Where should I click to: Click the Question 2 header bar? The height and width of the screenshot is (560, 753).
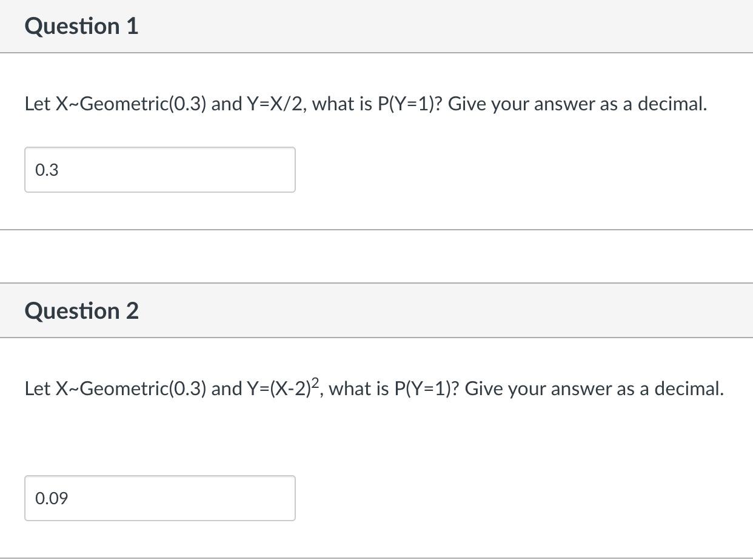point(376,311)
